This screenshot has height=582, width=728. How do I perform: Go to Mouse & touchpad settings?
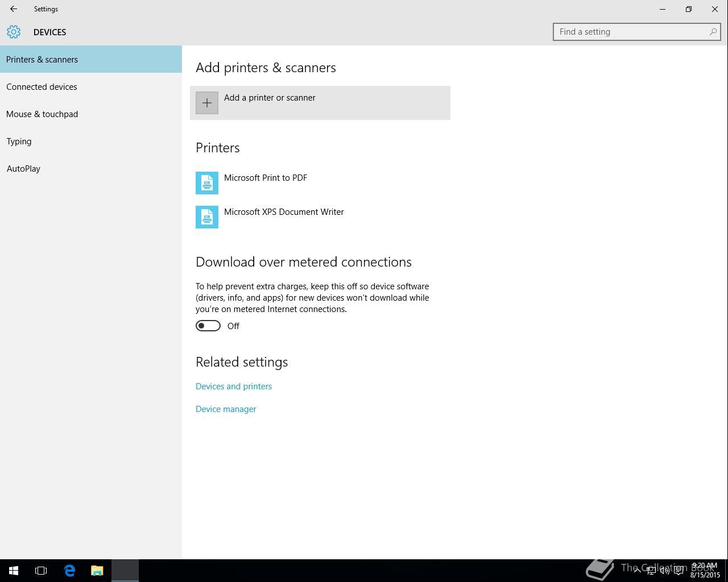pyautogui.click(x=91, y=114)
